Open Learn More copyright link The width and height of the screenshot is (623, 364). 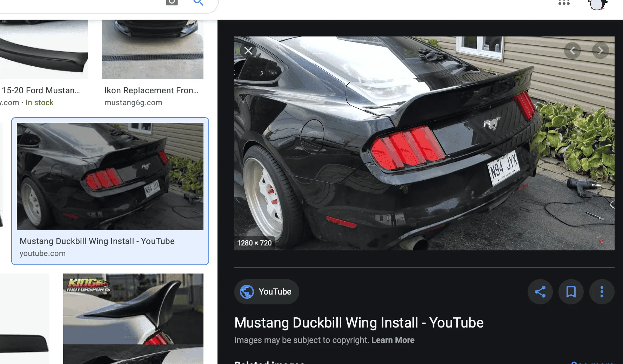[x=393, y=340]
